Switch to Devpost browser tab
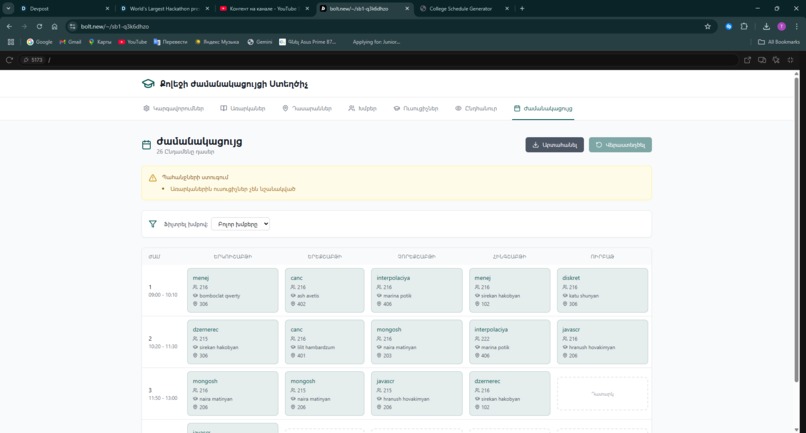 [x=64, y=8]
